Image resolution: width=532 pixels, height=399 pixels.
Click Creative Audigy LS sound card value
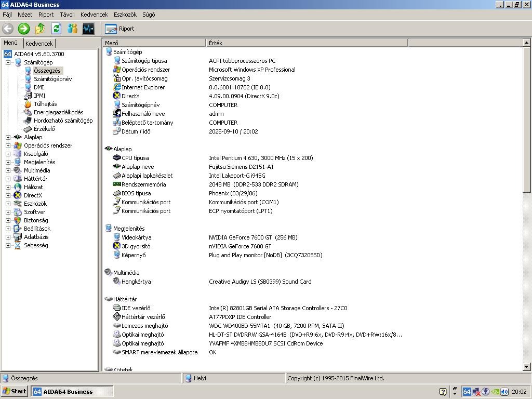(x=260, y=282)
